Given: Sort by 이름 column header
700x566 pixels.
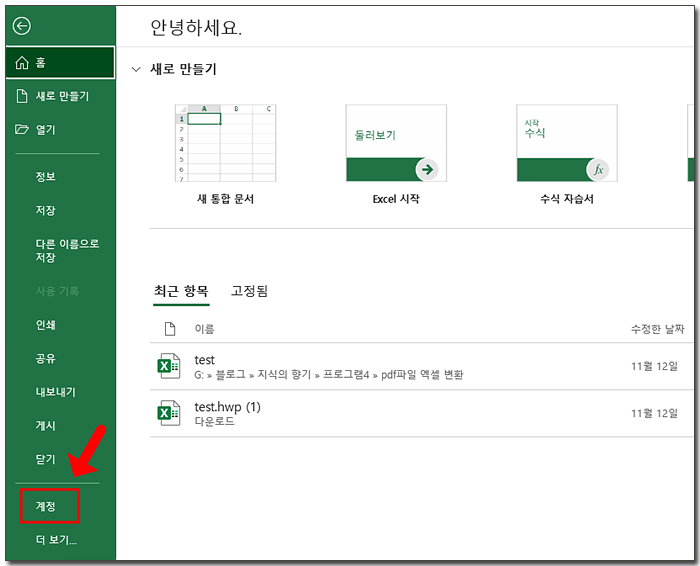Looking at the screenshot, I should [x=204, y=329].
